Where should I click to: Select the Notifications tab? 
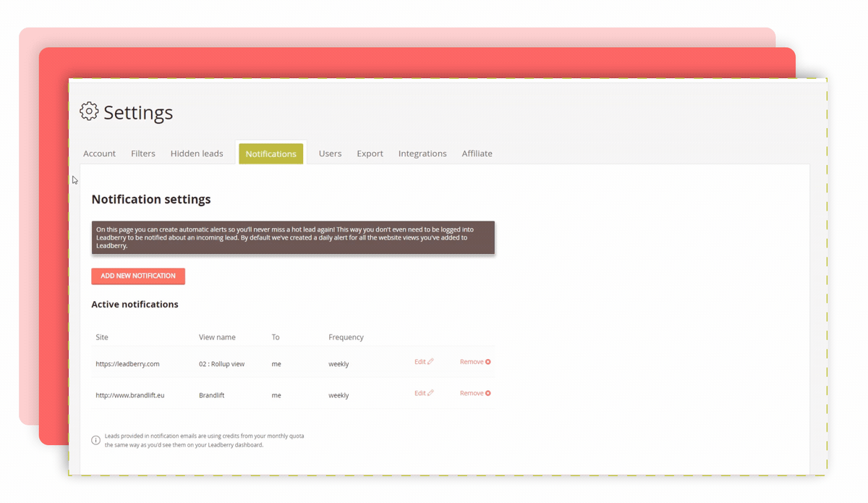coord(271,153)
